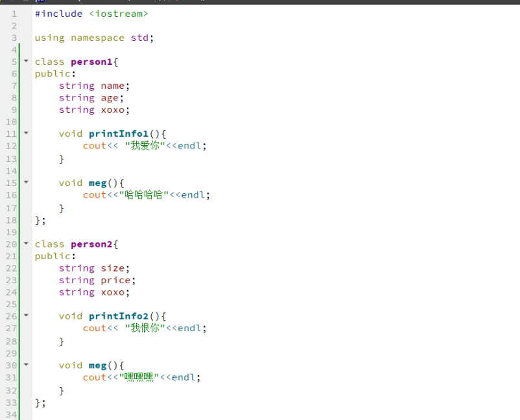Click the member variable "name"
Image resolution: width=520 pixels, height=420 pixels.
point(113,86)
